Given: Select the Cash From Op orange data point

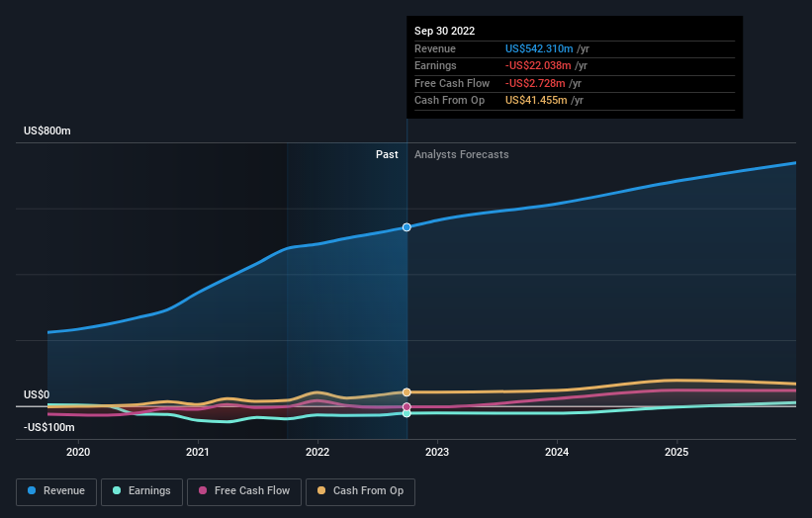Looking at the screenshot, I should [406, 392].
